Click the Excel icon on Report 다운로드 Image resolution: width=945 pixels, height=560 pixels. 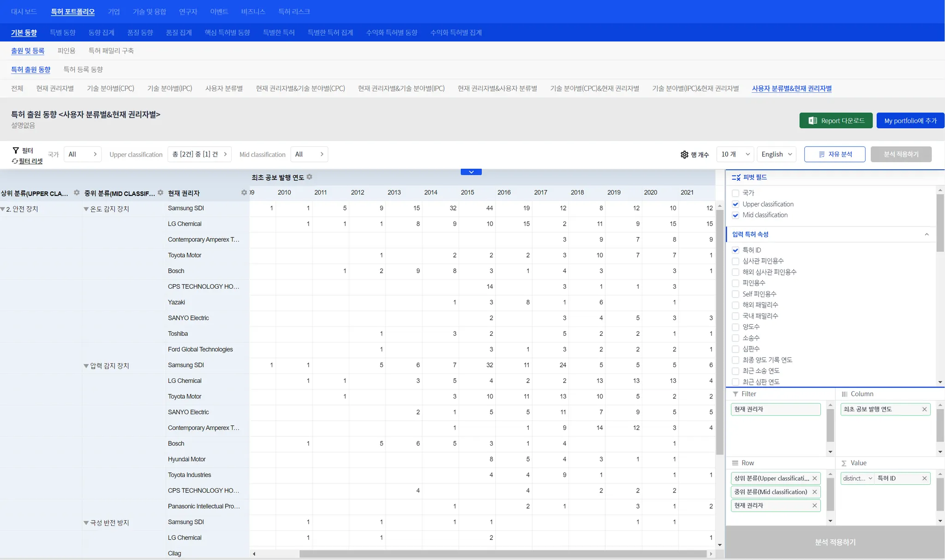click(x=813, y=121)
